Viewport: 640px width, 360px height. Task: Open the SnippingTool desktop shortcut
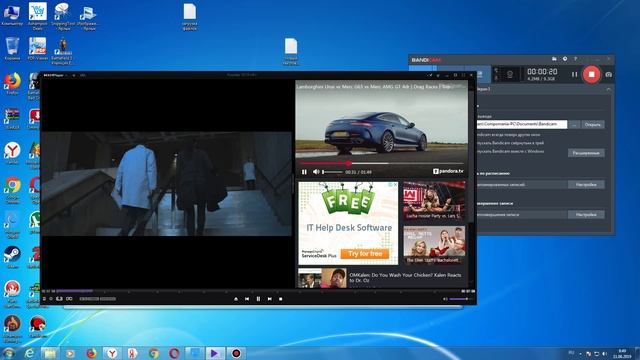[x=62, y=16]
